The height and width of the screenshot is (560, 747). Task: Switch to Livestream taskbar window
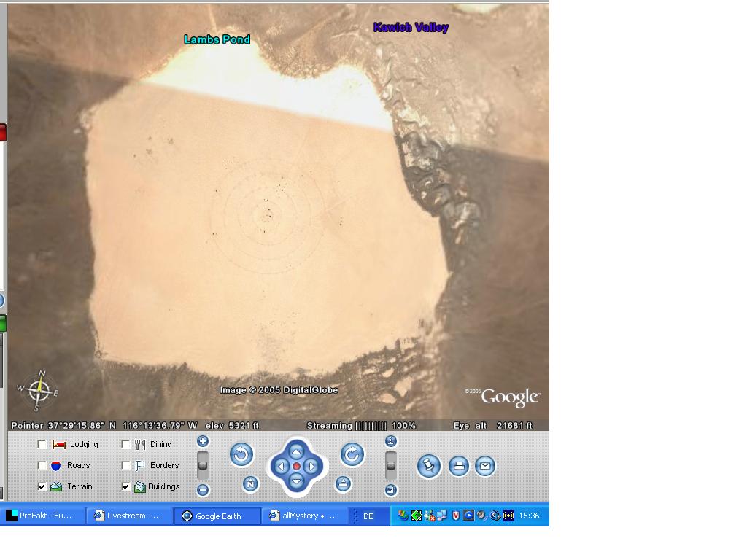129,516
